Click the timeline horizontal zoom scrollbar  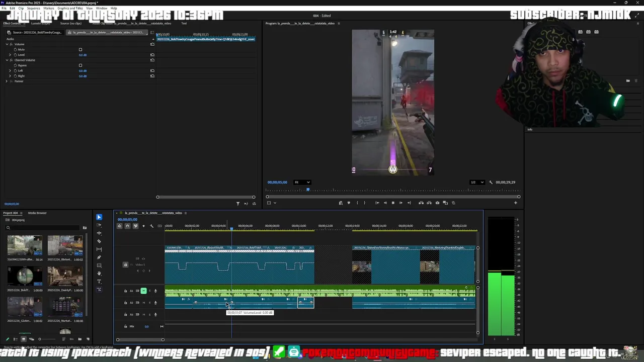coord(140,340)
